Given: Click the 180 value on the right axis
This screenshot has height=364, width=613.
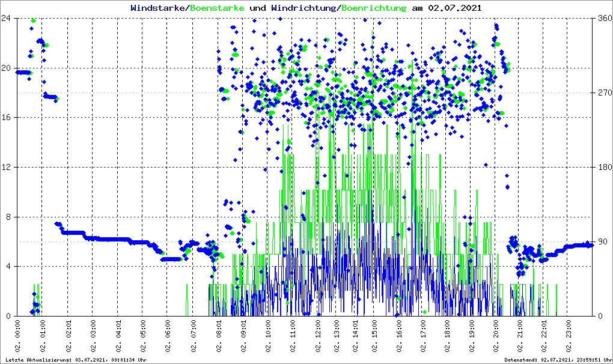Looking at the screenshot, I should point(602,167).
